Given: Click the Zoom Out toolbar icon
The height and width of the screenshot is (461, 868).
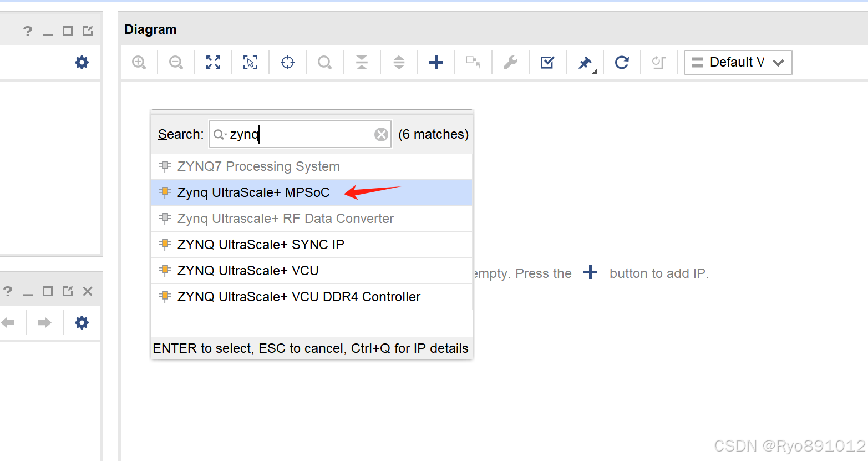Looking at the screenshot, I should [x=176, y=62].
